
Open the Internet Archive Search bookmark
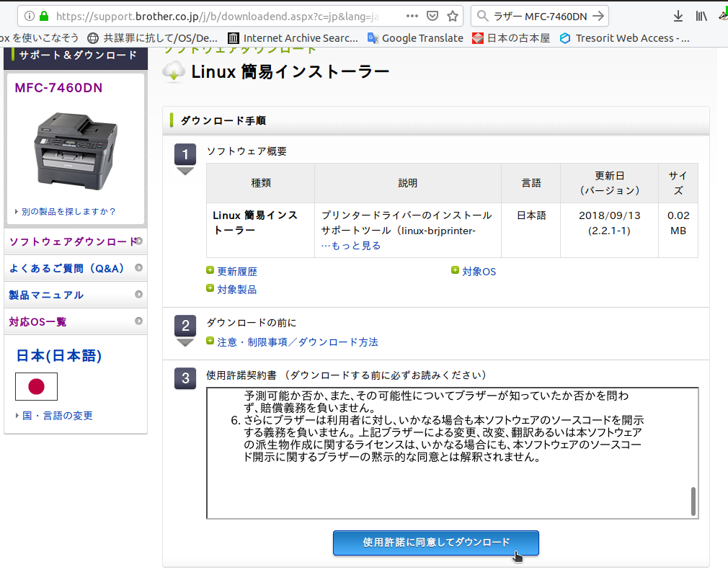293,38
